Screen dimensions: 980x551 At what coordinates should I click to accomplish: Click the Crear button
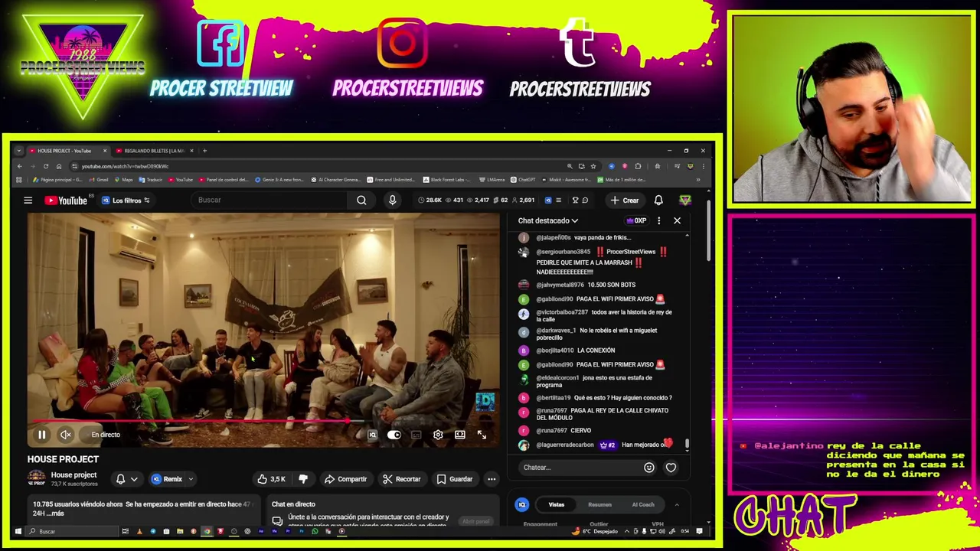pyautogui.click(x=625, y=201)
